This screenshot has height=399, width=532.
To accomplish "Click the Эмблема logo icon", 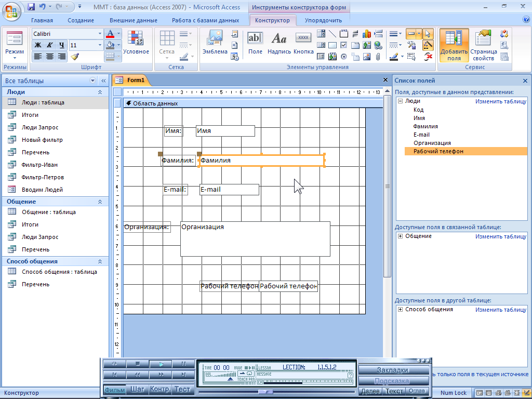I will pos(215,43).
